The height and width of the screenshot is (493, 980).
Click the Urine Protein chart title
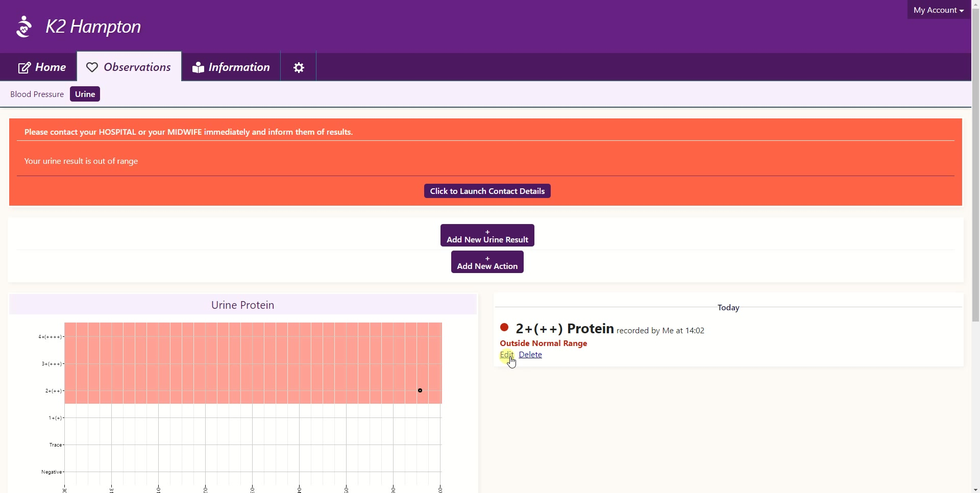(243, 305)
